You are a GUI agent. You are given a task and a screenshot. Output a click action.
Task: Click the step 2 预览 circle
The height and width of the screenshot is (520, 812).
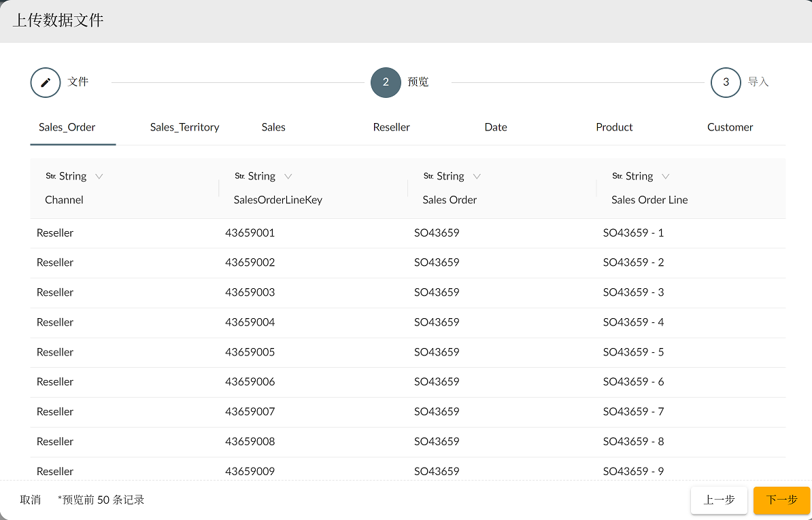pyautogui.click(x=386, y=82)
